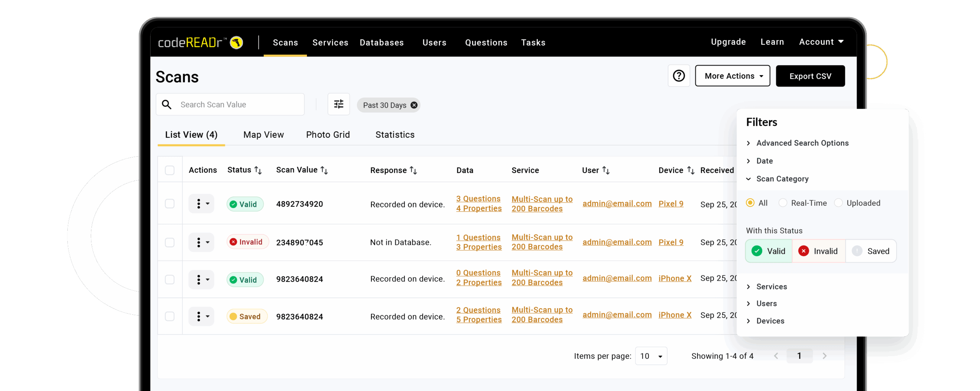Click the Export CSV button
Screen dimensions: 980x391
tap(810, 76)
